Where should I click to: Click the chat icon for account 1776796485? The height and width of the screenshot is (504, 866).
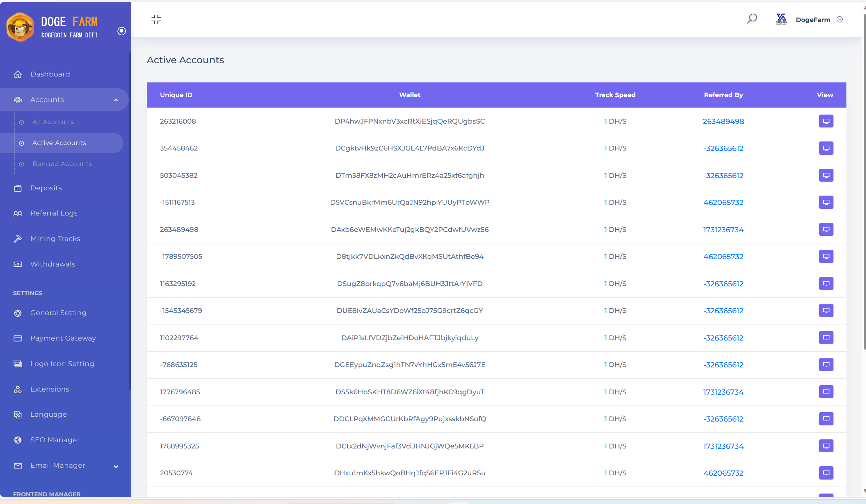coord(826,391)
